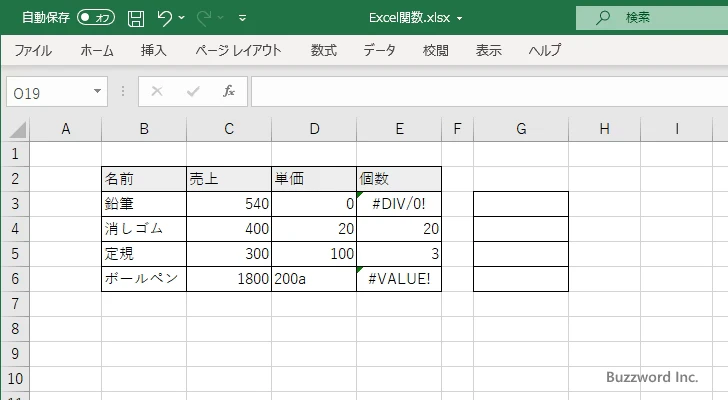Image resolution: width=728 pixels, height=400 pixels.
Task: Click the 個数 header cell
Action: [399, 179]
